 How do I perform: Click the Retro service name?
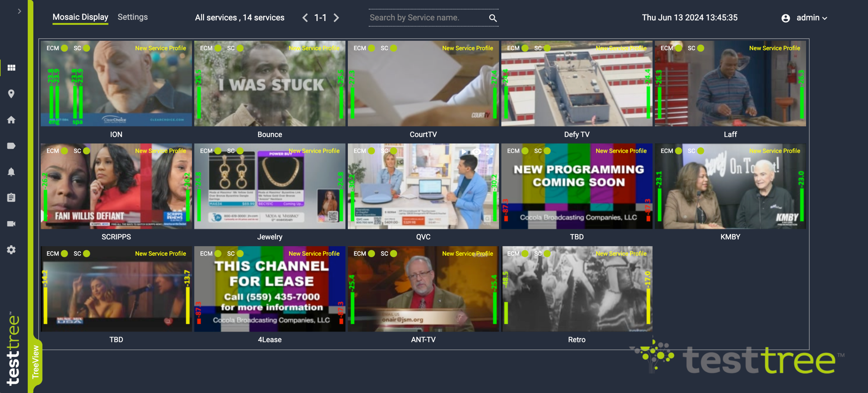tap(577, 339)
